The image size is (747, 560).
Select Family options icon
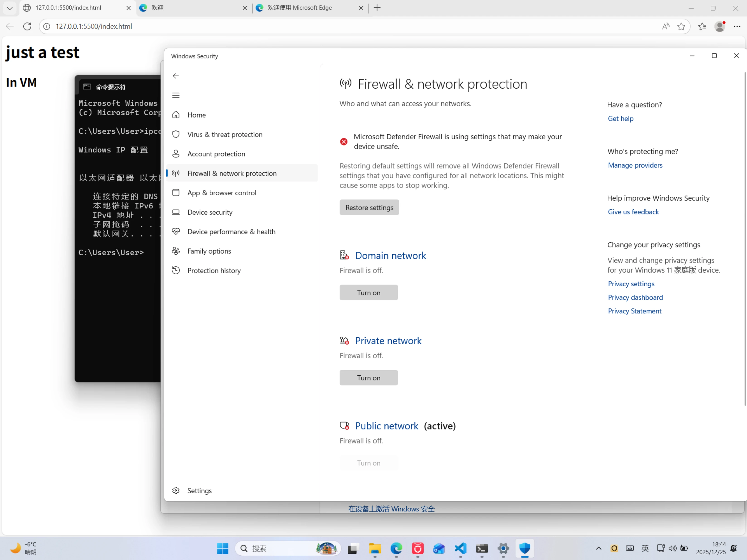coord(176,251)
